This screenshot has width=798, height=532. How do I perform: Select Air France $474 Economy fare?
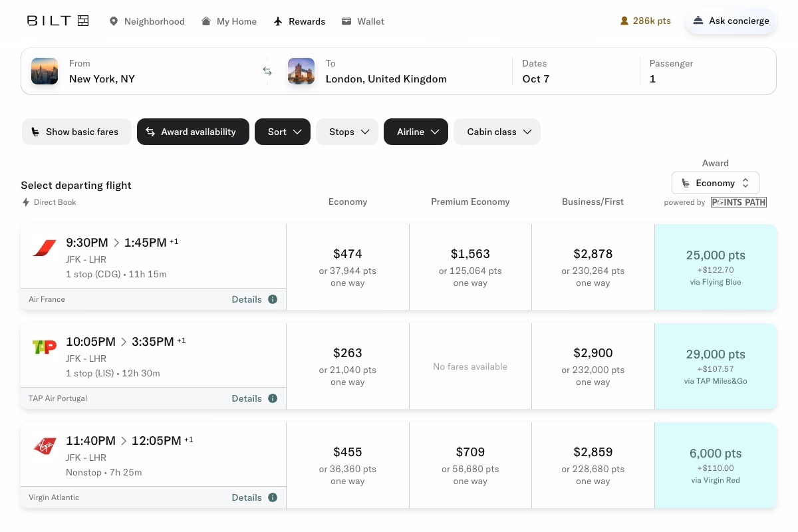click(347, 267)
